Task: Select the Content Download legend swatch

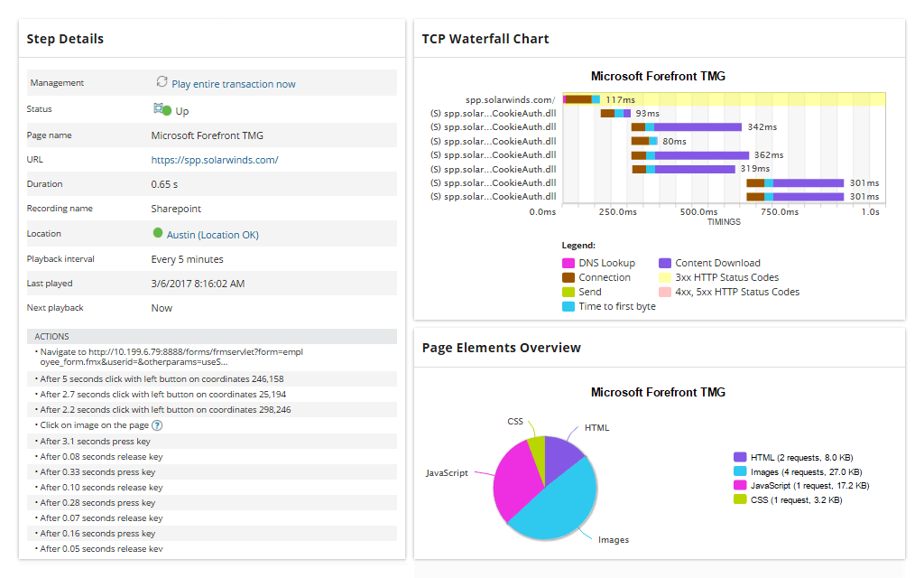Action: (x=665, y=263)
